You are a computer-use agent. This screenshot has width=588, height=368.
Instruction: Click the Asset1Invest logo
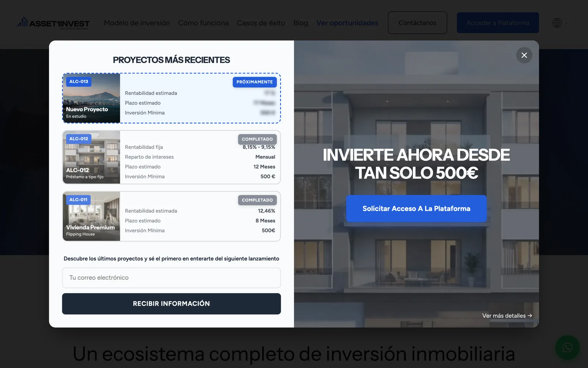[x=53, y=23]
